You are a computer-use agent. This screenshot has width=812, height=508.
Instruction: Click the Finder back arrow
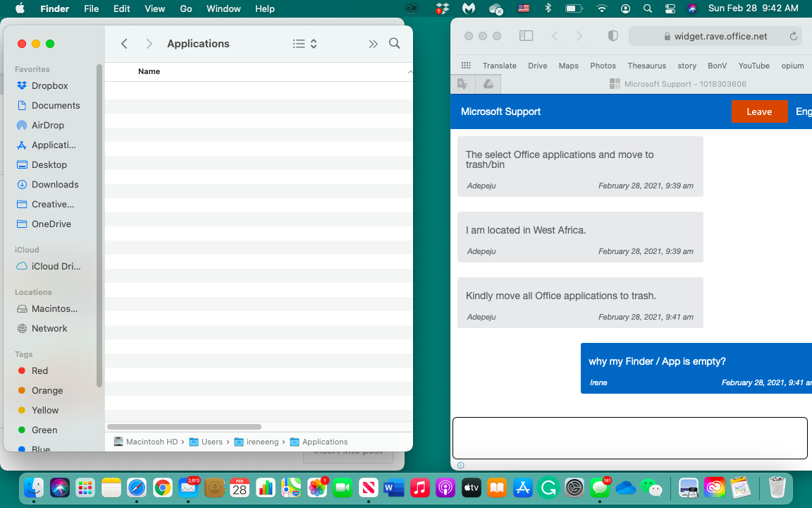tap(124, 44)
